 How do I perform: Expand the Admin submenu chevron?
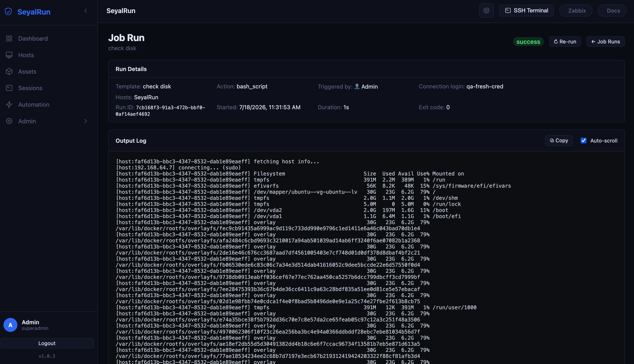[86, 121]
